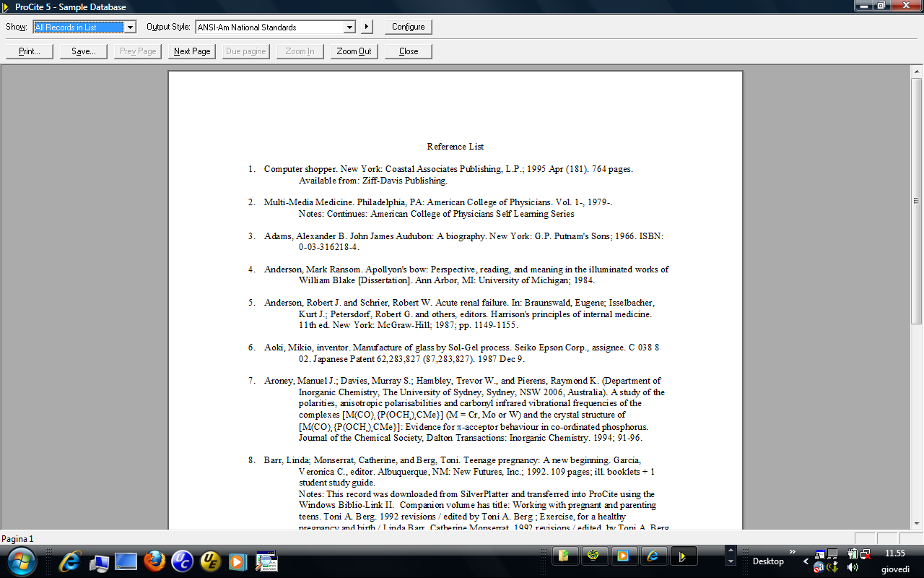Click the Close preview button

click(409, 51)
